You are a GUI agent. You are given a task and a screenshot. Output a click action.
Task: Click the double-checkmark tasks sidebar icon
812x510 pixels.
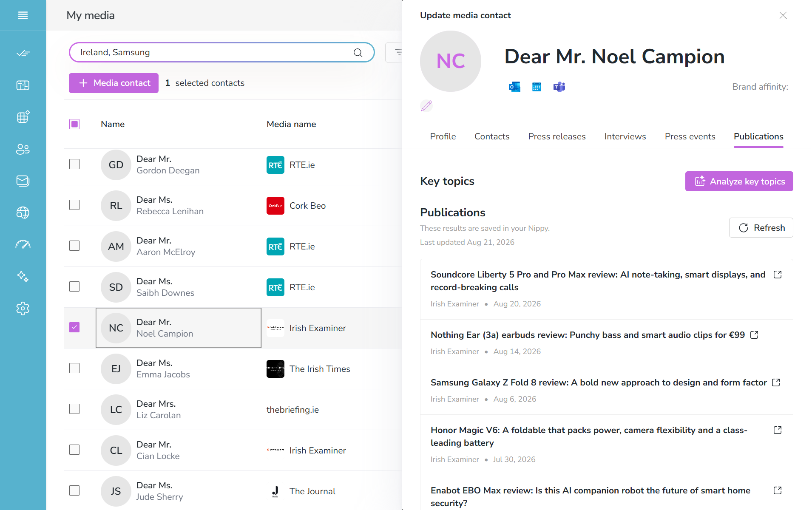[23, 53]
